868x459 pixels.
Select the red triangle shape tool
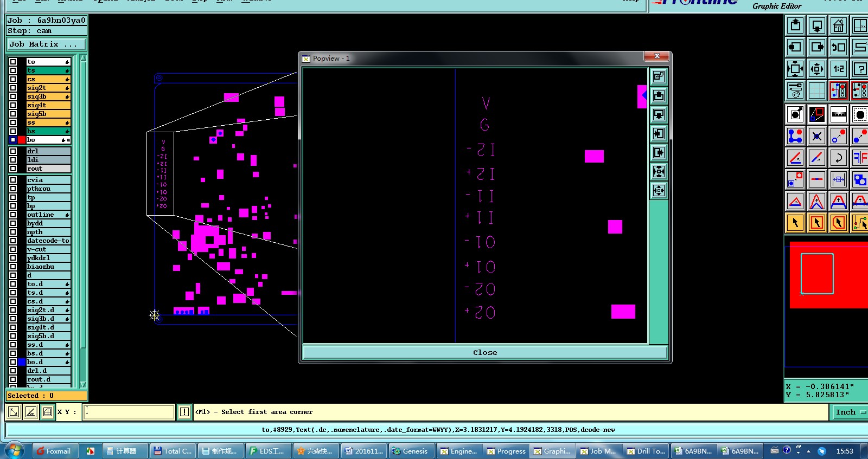tap(795, 202)
